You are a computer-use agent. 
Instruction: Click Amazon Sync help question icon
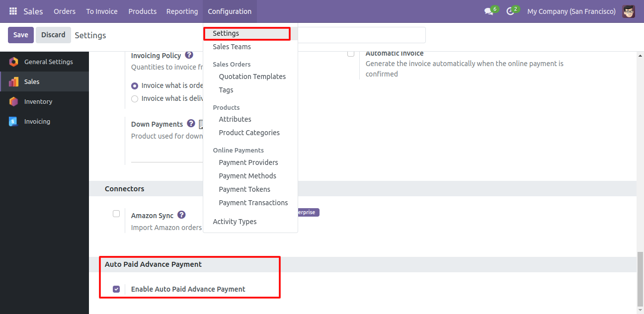click(x=181, y=215)
